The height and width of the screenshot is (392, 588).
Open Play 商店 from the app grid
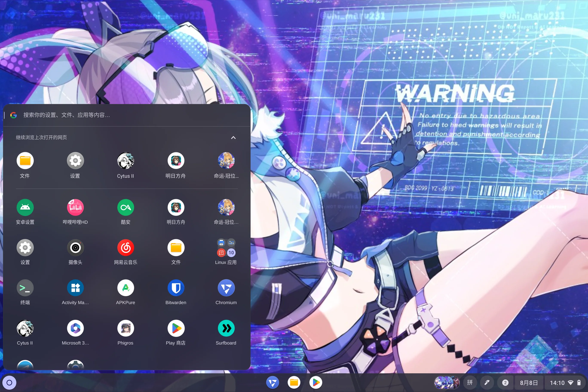[176, 328]
